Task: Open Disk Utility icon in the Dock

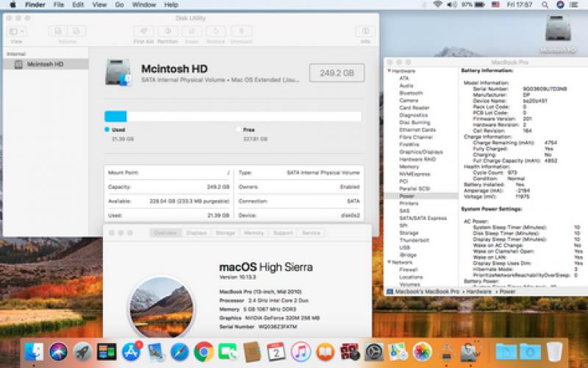Action: point(470,352)
